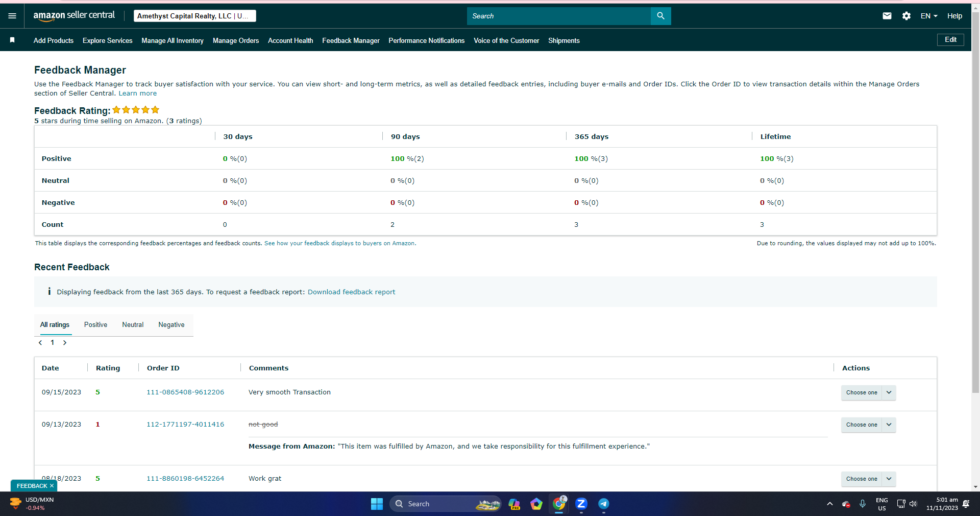Screen dimensions: 980x516
Task: Open Account Health
Action: pos(290,40)
